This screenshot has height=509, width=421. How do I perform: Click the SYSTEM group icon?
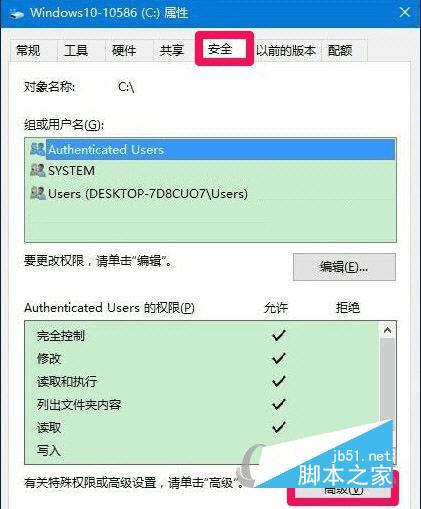[x=38, y=170]
